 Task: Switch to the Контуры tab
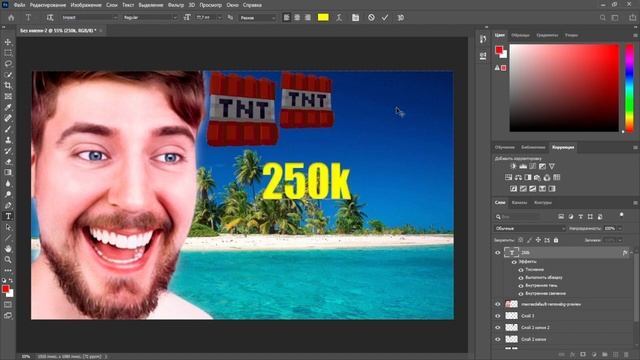[543, 202]
